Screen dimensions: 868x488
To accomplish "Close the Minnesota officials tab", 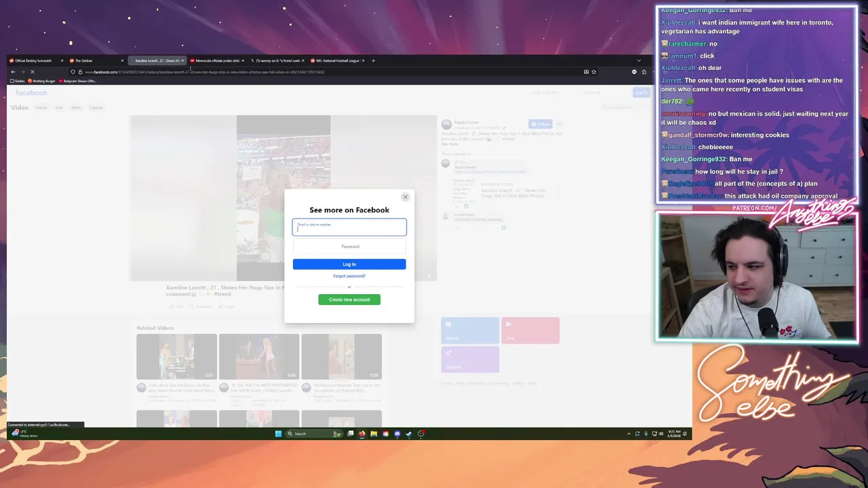I will point(243,60).
